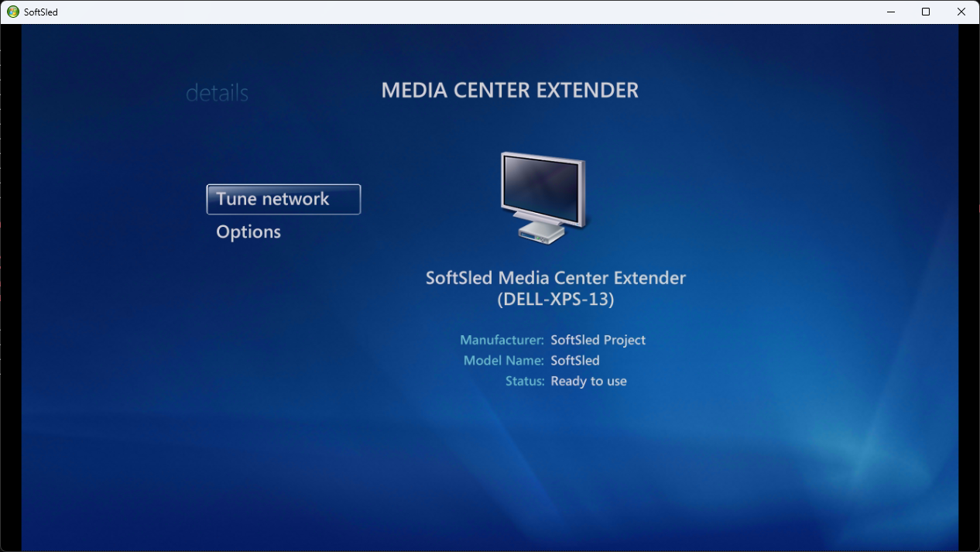The width and height of the screenshot is (980, 552).
Task: Click the extender monitor icon
Action: [544, 198]
